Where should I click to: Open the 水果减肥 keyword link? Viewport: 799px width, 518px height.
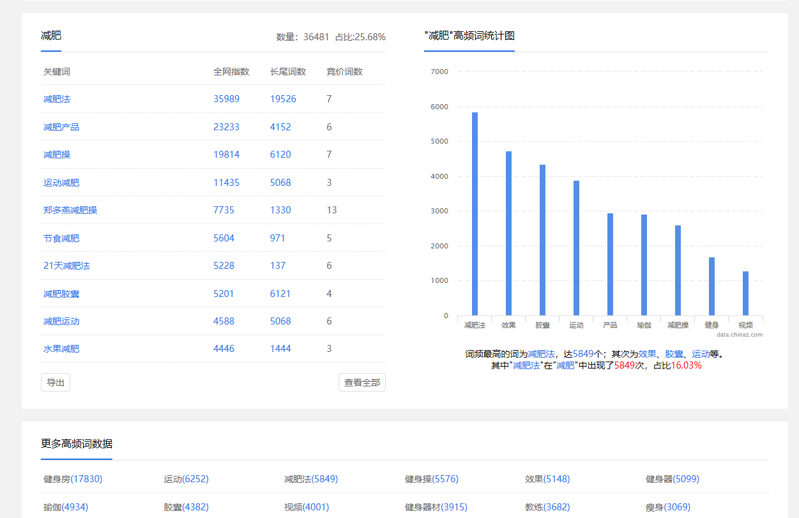(61, 349)
